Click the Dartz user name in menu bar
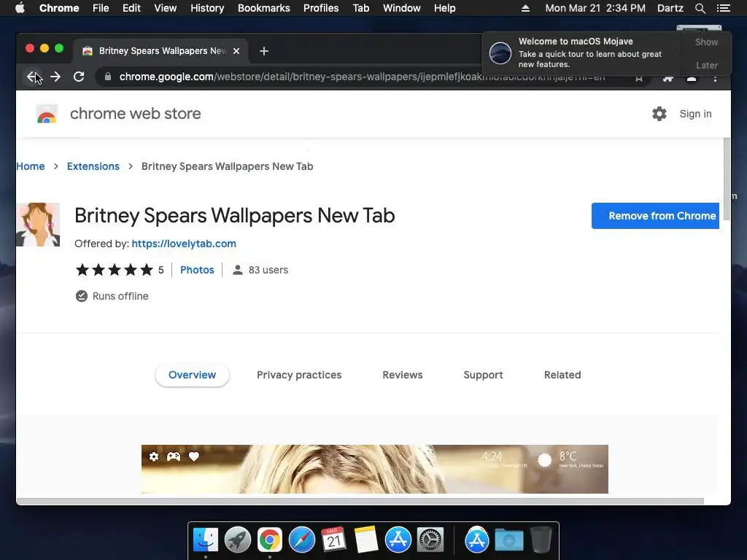Screen dimensions: 747x560 (670, 8)
